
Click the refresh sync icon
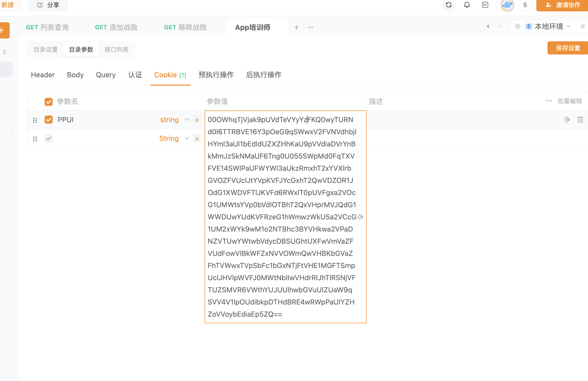[448, 5]
